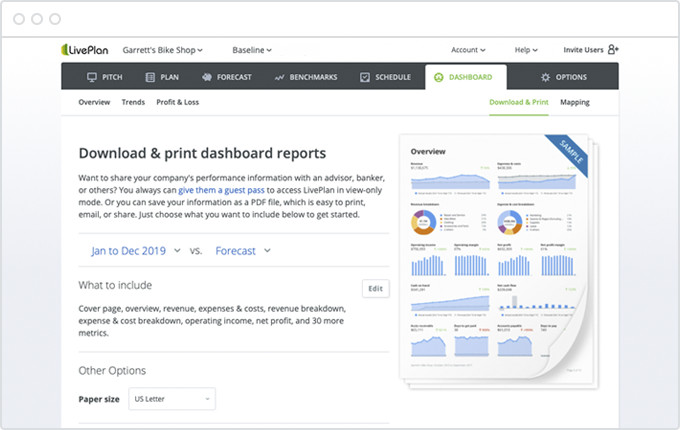
Task: Open the Forecast comparison dropdown
Action: click(243, 251)
